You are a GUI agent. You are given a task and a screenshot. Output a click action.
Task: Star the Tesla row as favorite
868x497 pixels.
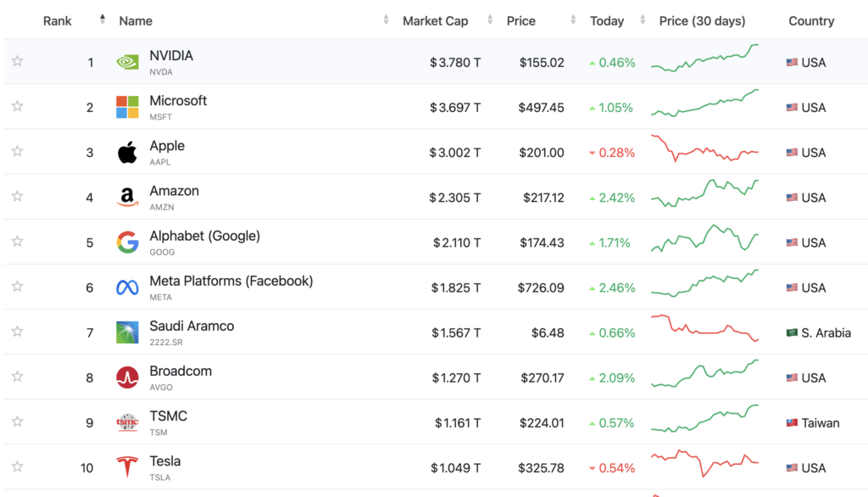(x=17, y=466)
